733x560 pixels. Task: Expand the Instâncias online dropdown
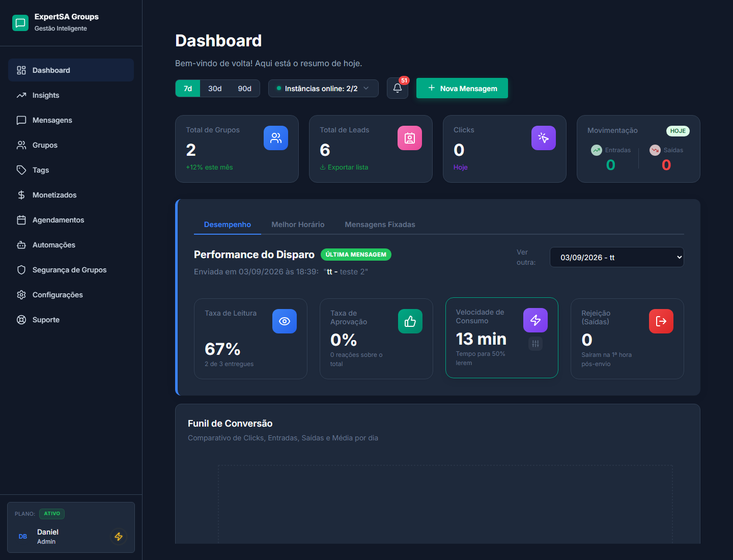[x=323, y=89]
